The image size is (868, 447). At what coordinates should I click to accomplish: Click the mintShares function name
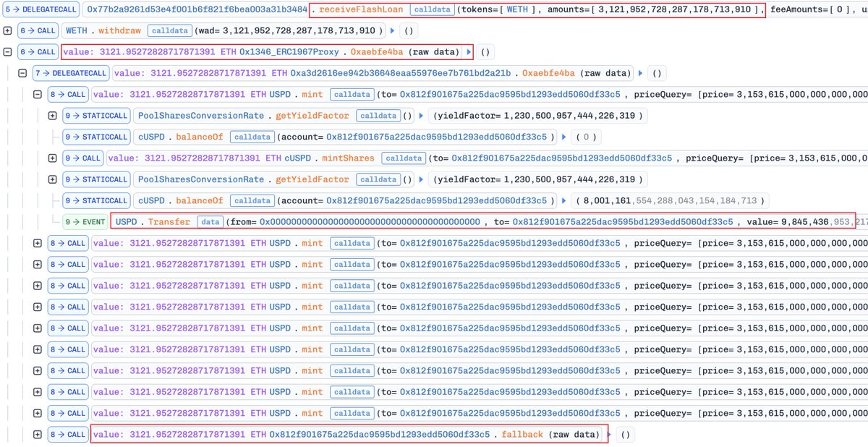coord(349,158)
